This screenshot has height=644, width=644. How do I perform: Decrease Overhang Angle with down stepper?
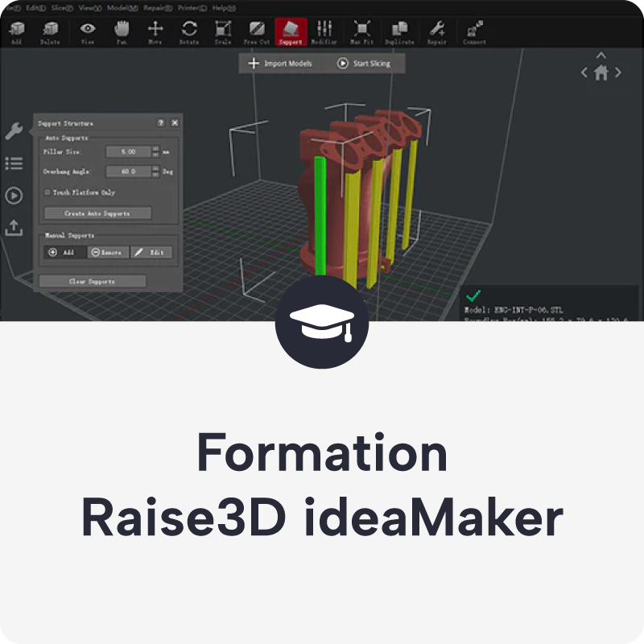pos(155,175)
